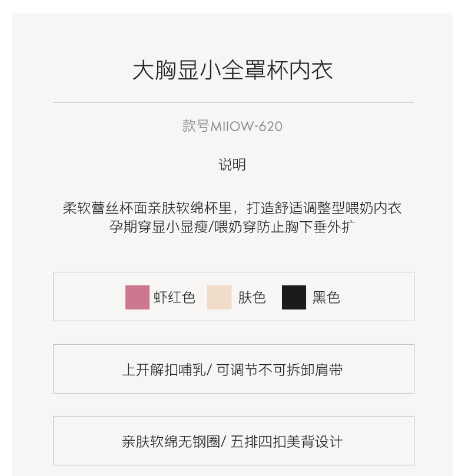Click 喂奶穿防止胸下垂外扩 phrase
Viewport: 465px width, 476px height.
285,227
